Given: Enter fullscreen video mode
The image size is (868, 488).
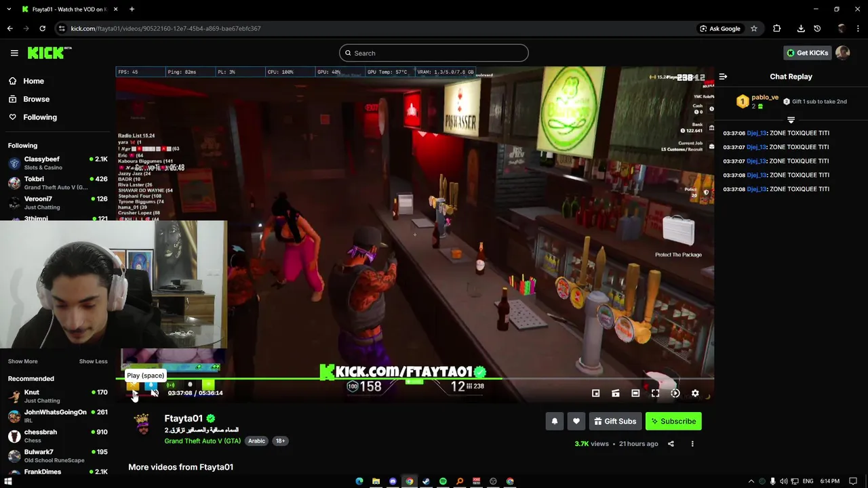Looking at the screenshot, I should click(655, 393).
